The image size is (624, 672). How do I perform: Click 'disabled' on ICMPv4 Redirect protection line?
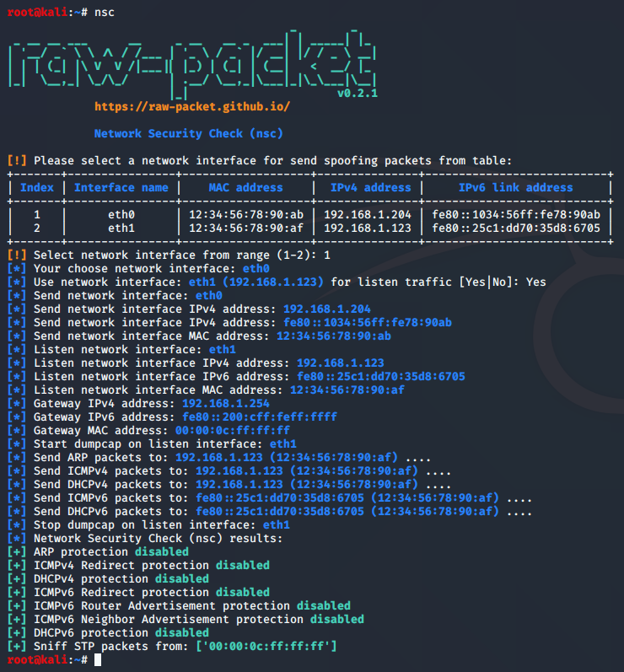coord(243,566)
